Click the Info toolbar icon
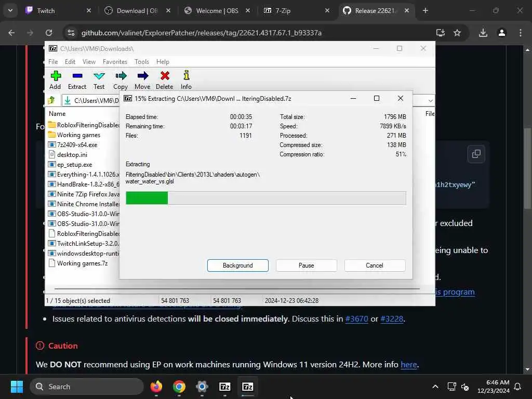This screenshot has height=399, width=532. 186,80
